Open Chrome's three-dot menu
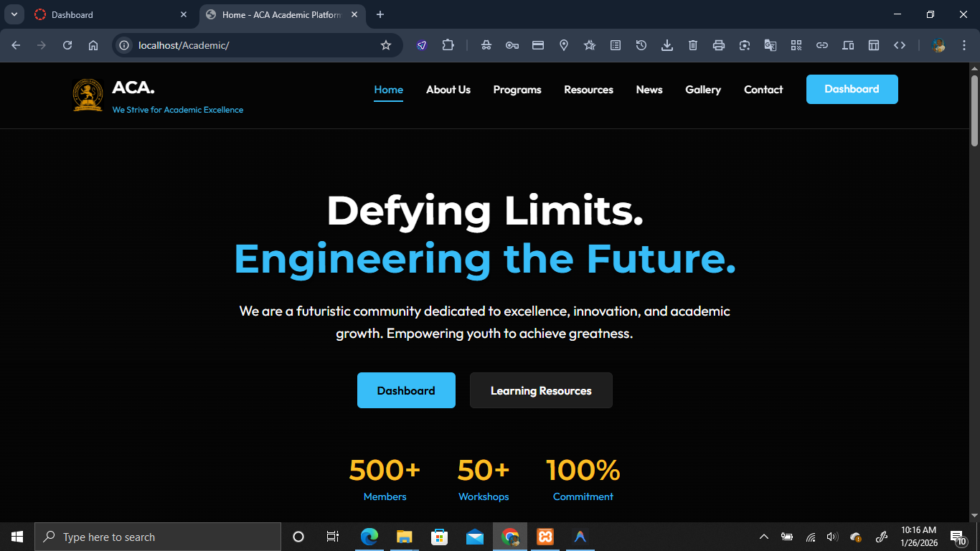The image size is (980, 551). [963, 45]
